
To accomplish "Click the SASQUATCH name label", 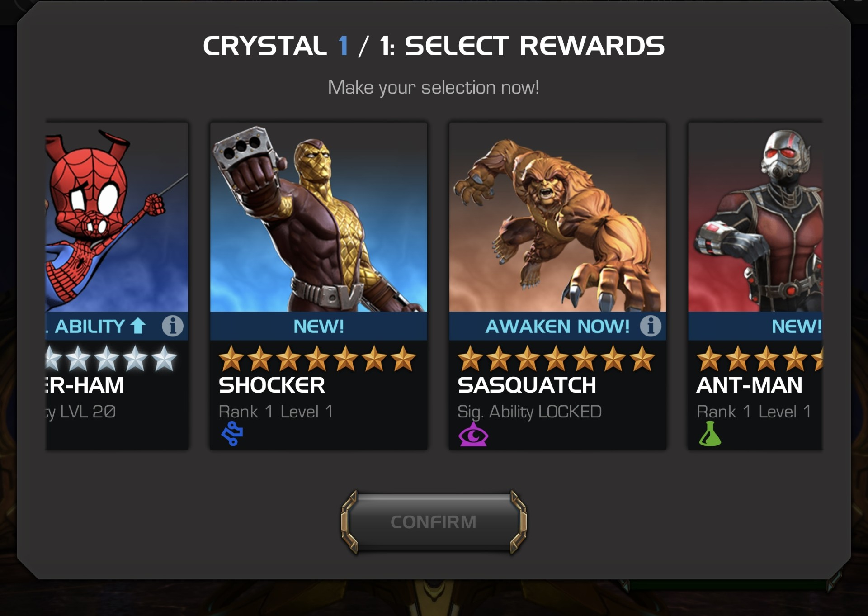I will tap(527, 385).
